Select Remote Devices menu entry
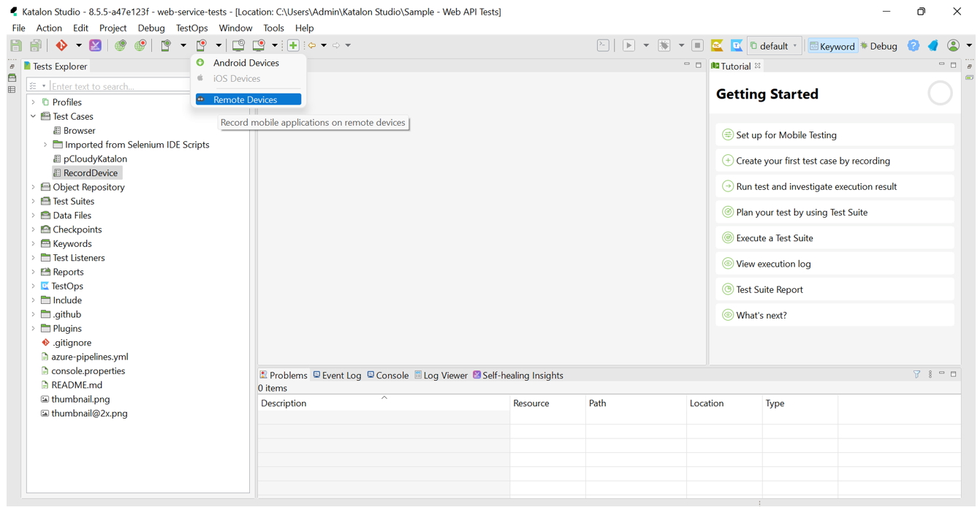980x510 pixels. [x=246, y=99]
